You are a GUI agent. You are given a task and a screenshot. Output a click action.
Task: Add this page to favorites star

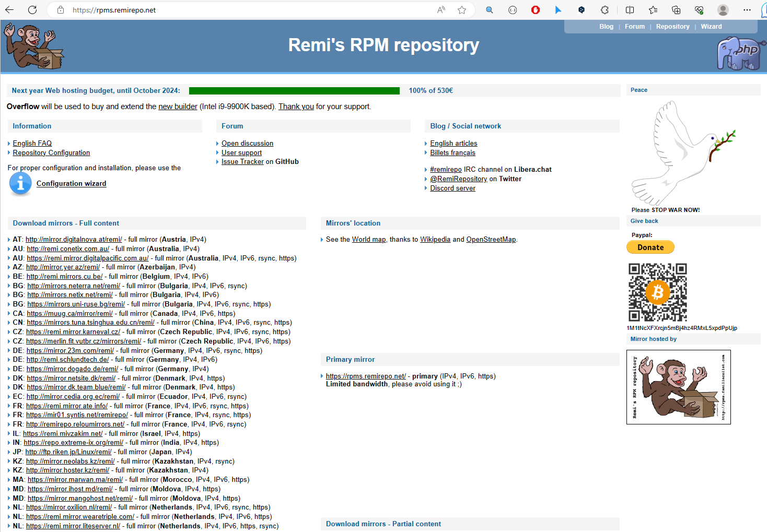(x=462, y=10)
